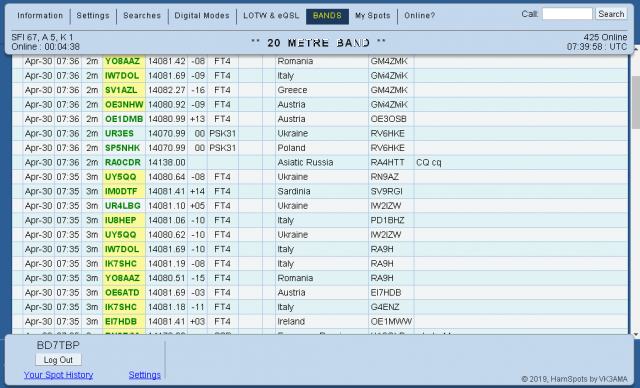Switch to the Searches tab
The image size is (640, 388).
[x=142, y=16]
